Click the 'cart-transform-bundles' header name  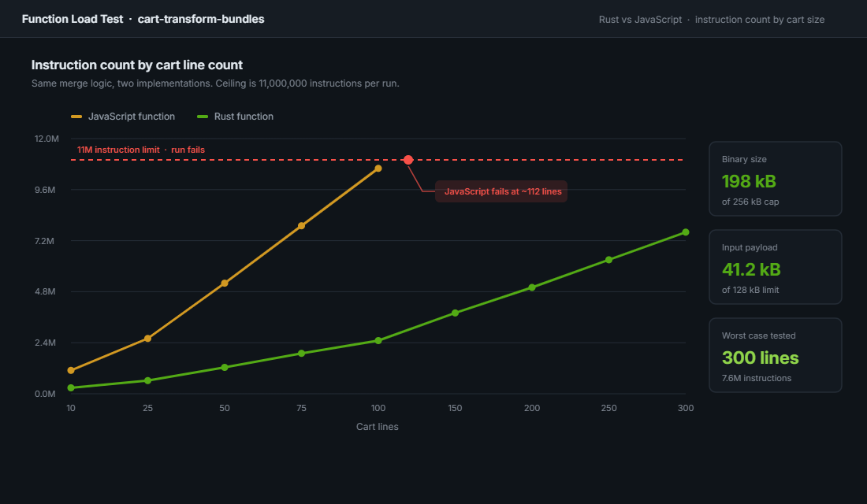(x=201, y=20)
